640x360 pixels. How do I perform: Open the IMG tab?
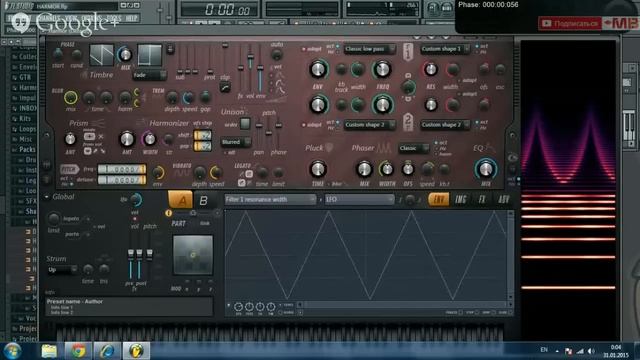click(x=461, y=200)
